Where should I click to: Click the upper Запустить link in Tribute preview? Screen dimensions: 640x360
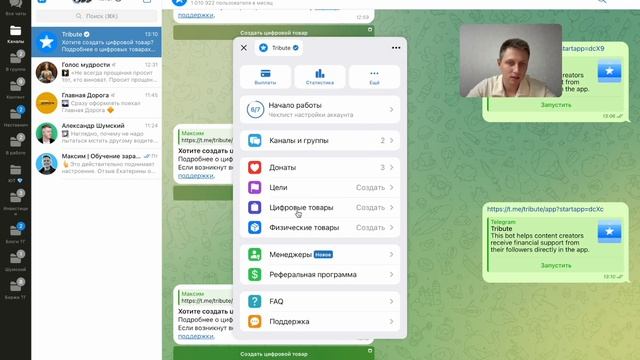(x=556, y=105)
